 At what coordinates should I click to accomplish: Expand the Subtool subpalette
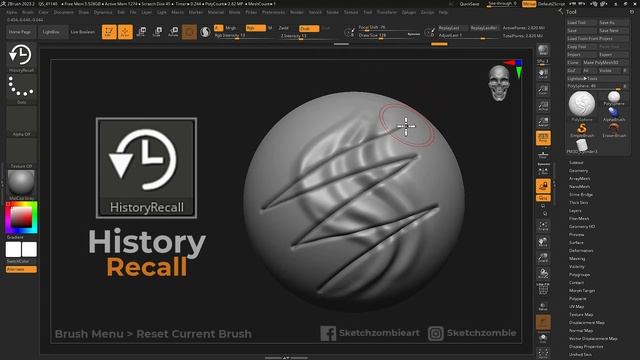576,162
